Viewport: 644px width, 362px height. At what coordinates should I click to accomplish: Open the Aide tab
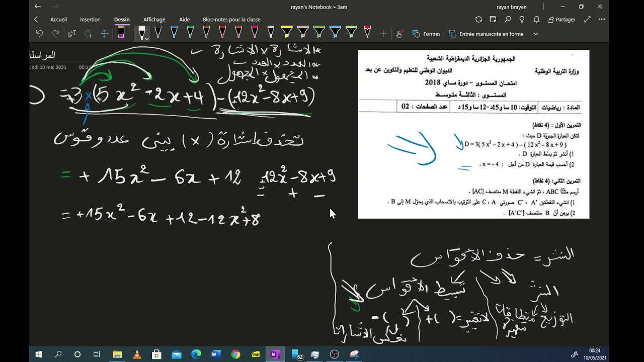(x=185, y=20)
